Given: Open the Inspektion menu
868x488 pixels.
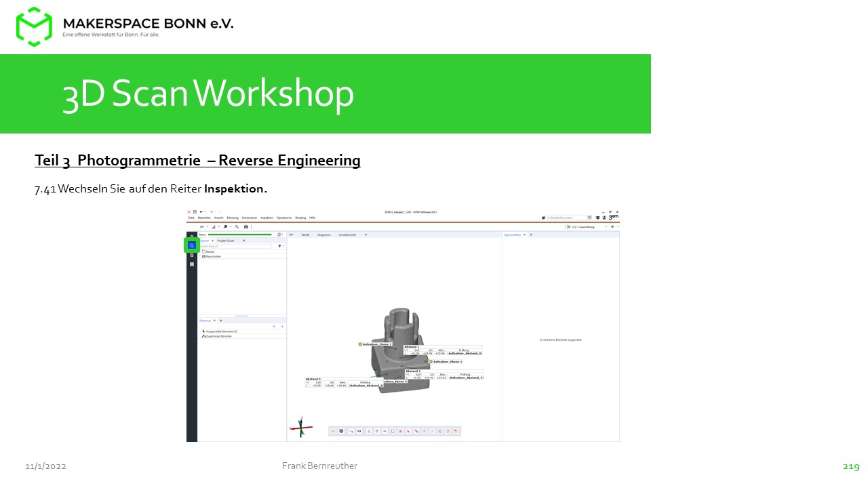Looking at the screenshot, I should [267, 218].
